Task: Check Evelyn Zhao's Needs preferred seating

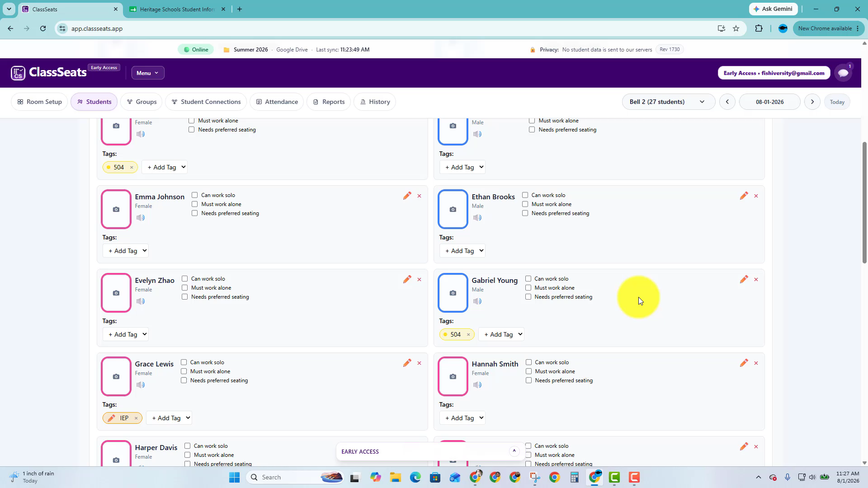Action: click(185, 297)
